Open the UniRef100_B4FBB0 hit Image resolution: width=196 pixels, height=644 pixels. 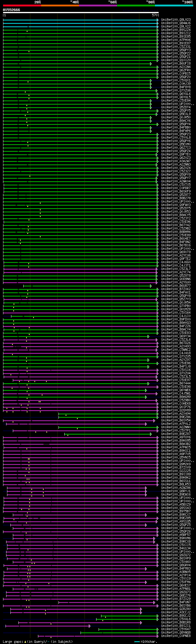click(x=176, y=127)
